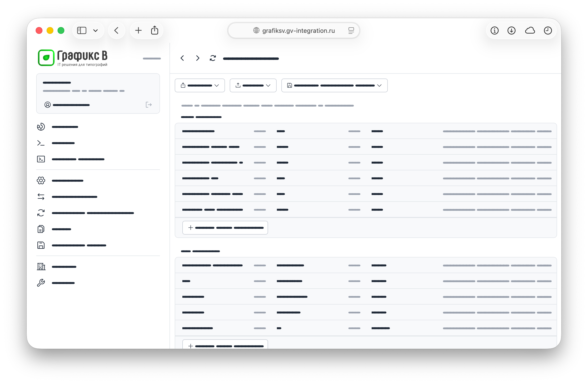Click the address bar showing grafiksv.gv-integration.ru

tap(294, 31)
